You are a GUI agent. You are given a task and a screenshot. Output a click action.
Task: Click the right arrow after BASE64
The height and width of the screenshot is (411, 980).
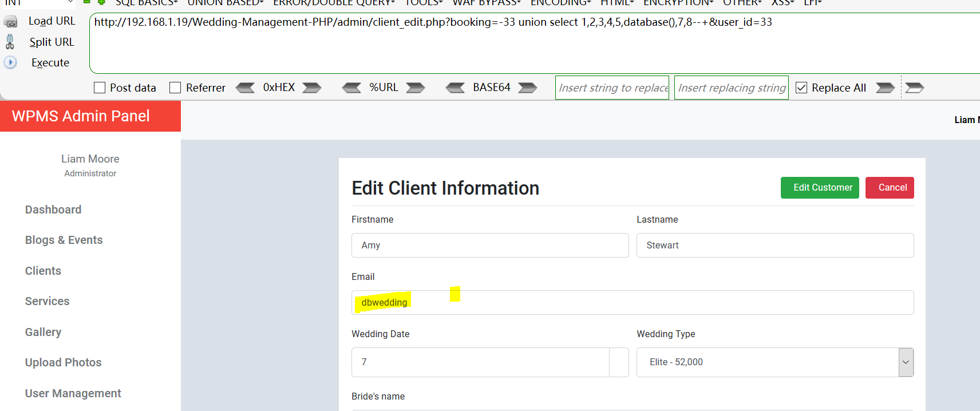(528, 88)
